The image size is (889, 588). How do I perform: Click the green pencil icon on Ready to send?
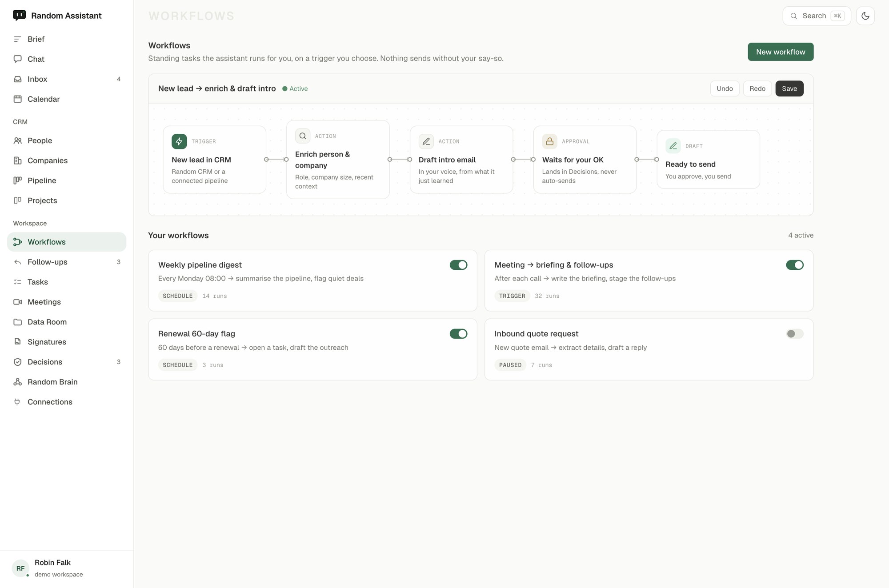pyautogui.click(x=673, y=146)
